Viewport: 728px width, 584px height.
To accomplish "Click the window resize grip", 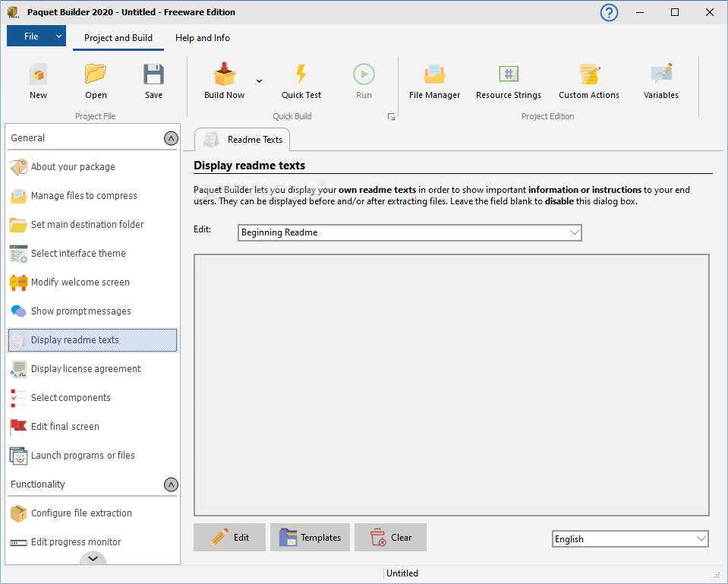I will point(716,575).
